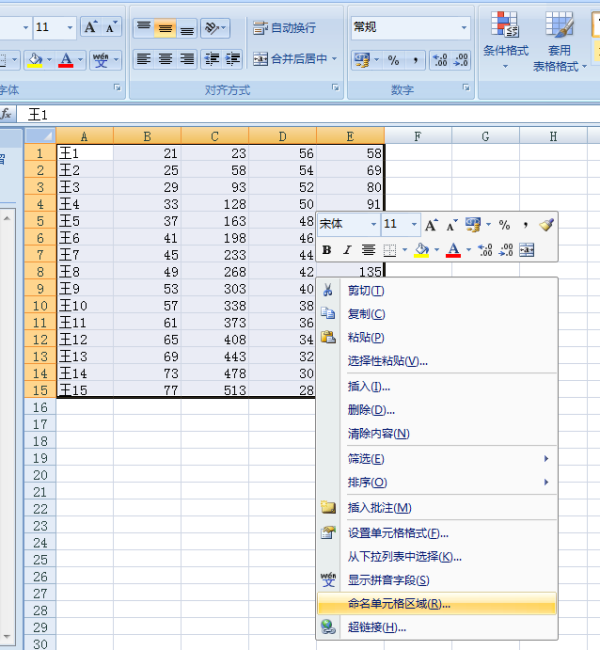Screen dimensions: 600x650
Task: Click the fx insert function icon
Action: pyautogui.click(x=7, y=114)
